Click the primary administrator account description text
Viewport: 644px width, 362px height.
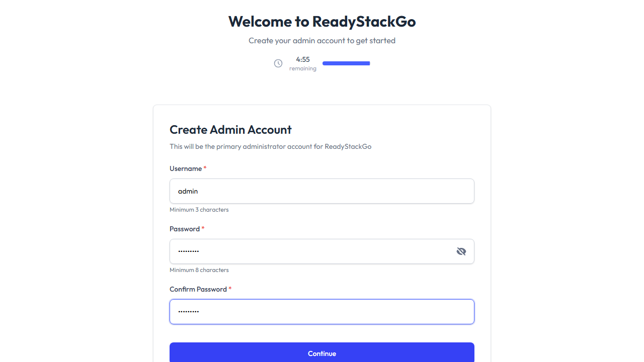click(x=270, y=147)
